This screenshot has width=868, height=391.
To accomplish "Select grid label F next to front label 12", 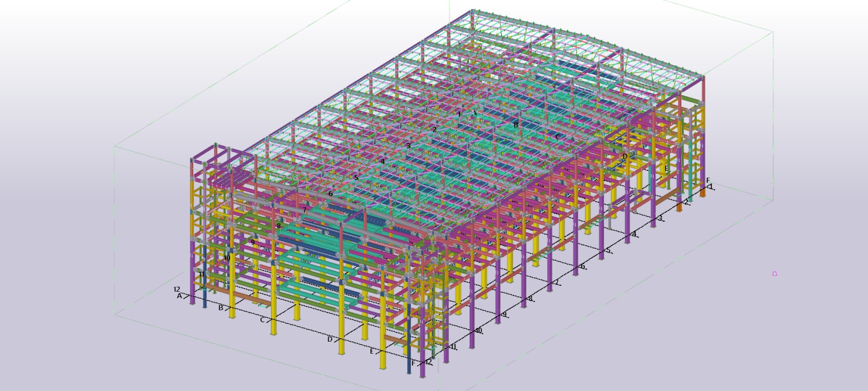I will point(413,363).
